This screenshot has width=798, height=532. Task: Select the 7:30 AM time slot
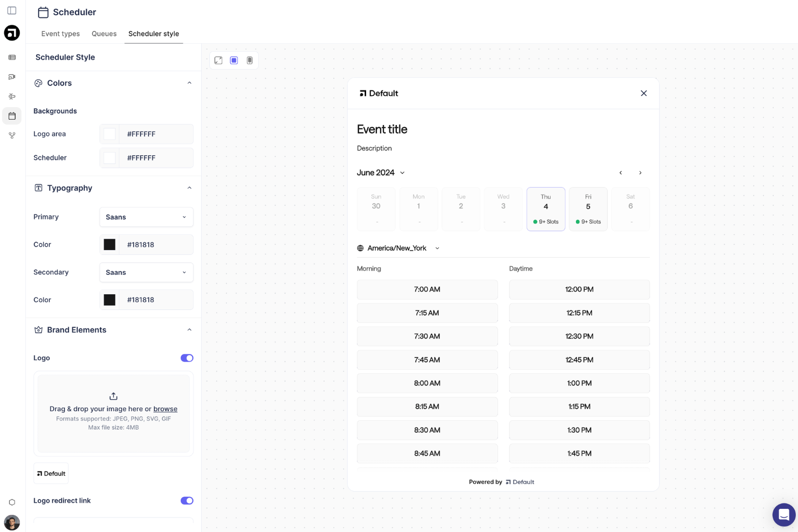[427, 336]
